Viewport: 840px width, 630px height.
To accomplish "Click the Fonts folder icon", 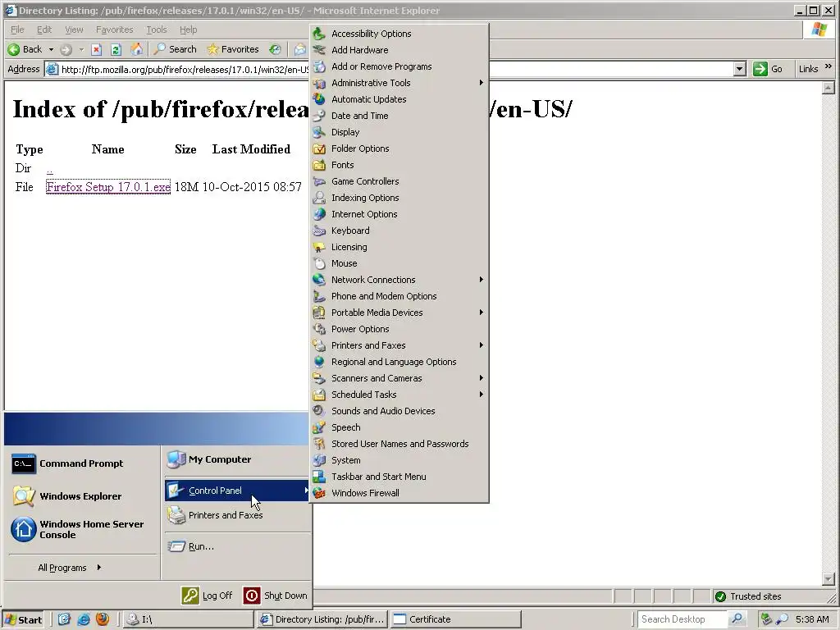I will click(x=319, y=165).
